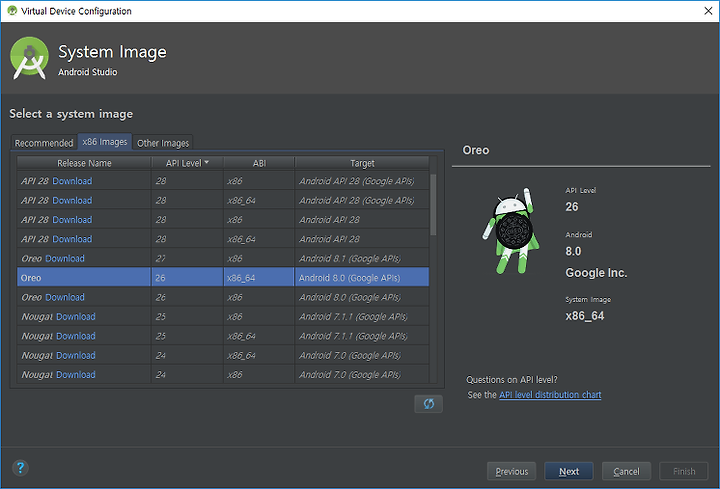Open the help question mark icon
The width and height of the screenshot is (720, 489).
(x=20, y=468)
